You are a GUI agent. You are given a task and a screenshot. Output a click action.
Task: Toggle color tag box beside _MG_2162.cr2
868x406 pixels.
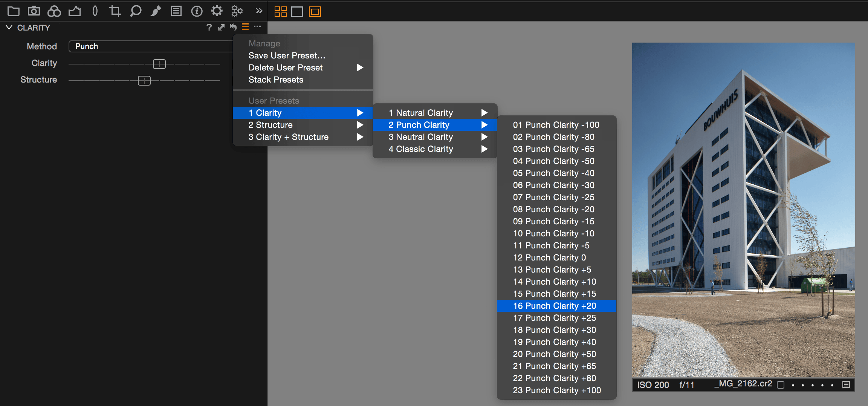click(781, 385)
